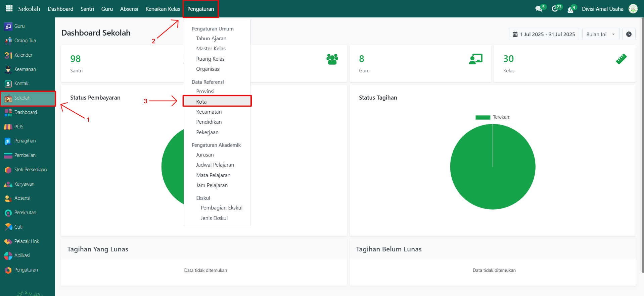Expand the Bulan Ini period dropdown
Image resolution: width=644 pixels, height=296 pixels.
tap(600, 34)
